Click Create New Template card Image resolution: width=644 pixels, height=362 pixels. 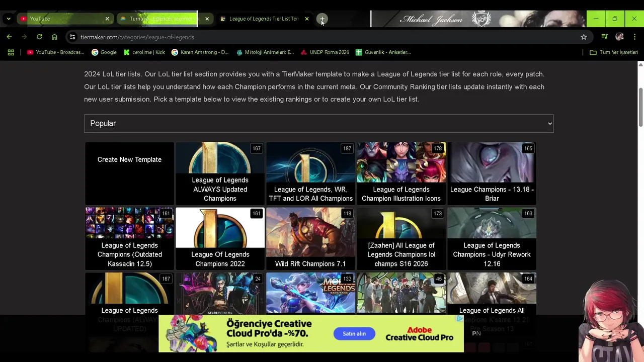pyautogui.click(x=129, y=173)
